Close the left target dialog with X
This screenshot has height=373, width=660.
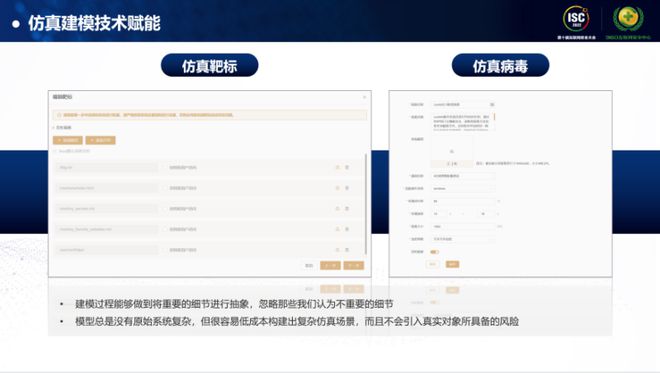pos(364,97)
